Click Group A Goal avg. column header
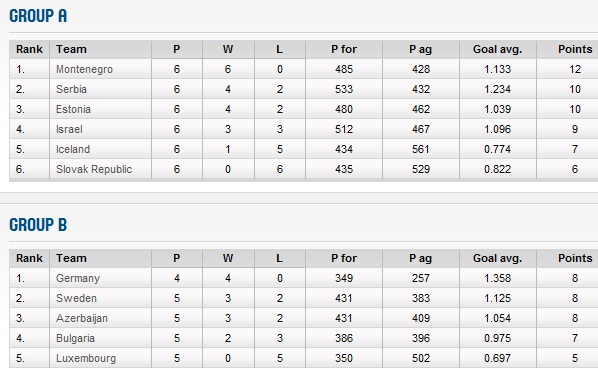This screenshot has height=368, width=598. pos(497,50)
